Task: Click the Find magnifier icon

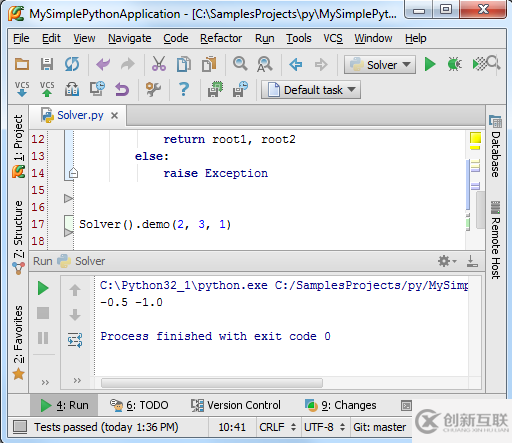Action: [240, 64]
